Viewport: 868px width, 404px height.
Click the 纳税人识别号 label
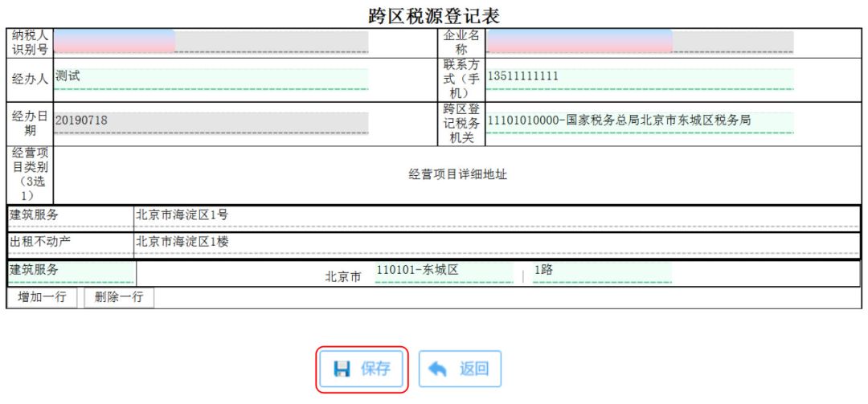pyautogui.click(x=30, y=42)
